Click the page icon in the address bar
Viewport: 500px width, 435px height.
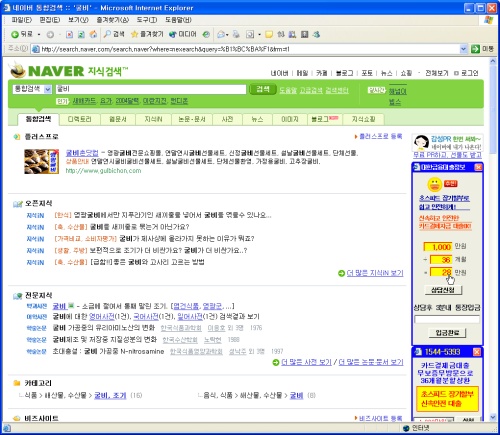coord(35,49)
